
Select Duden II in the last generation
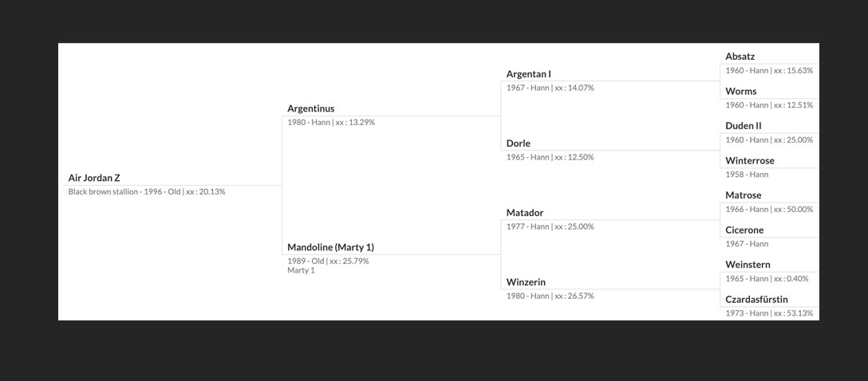pyautogui.click(x=744, y=126)
